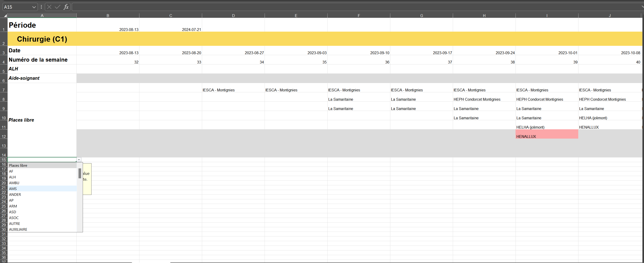Open the Insert Function fx icon
Viewport: 644px width, 263px height.
(x=66, y=7)
